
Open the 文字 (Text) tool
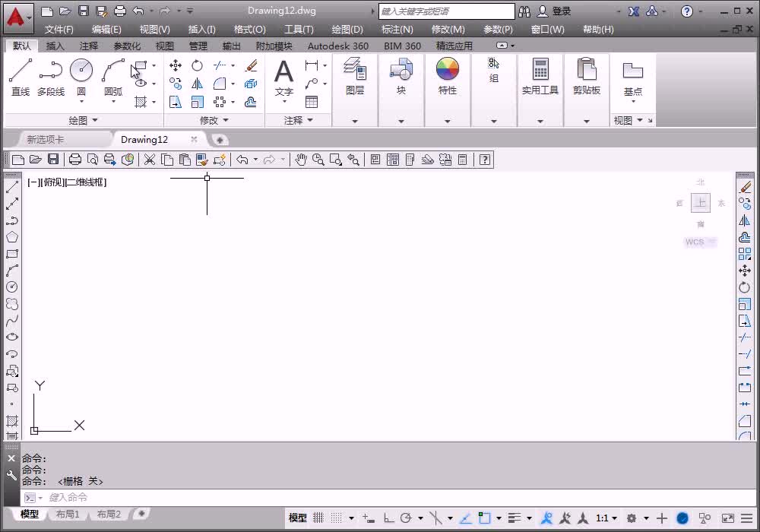coord(284,77)
